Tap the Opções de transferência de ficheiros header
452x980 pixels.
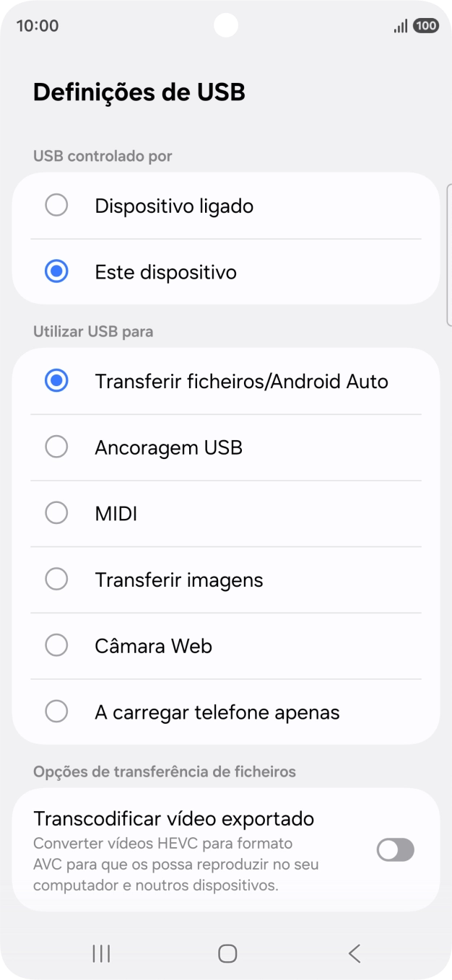click(165, 771)
